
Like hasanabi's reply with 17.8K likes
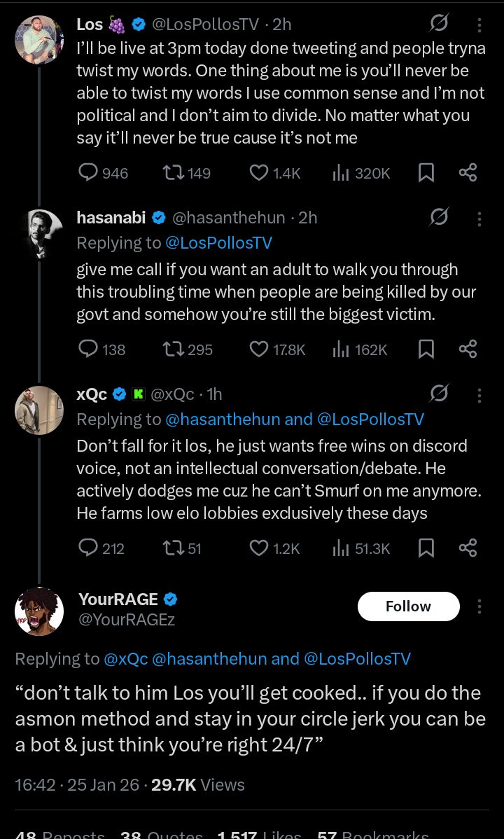(x=259, y=349)
